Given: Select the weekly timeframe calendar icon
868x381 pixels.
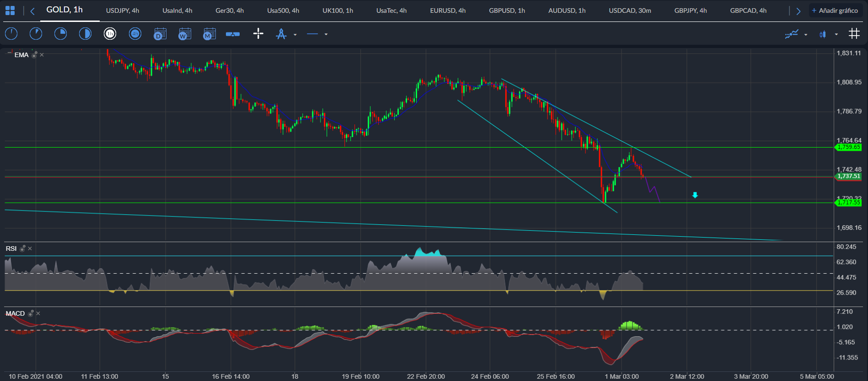Looking at the screenshot, I should coord(184,34).
